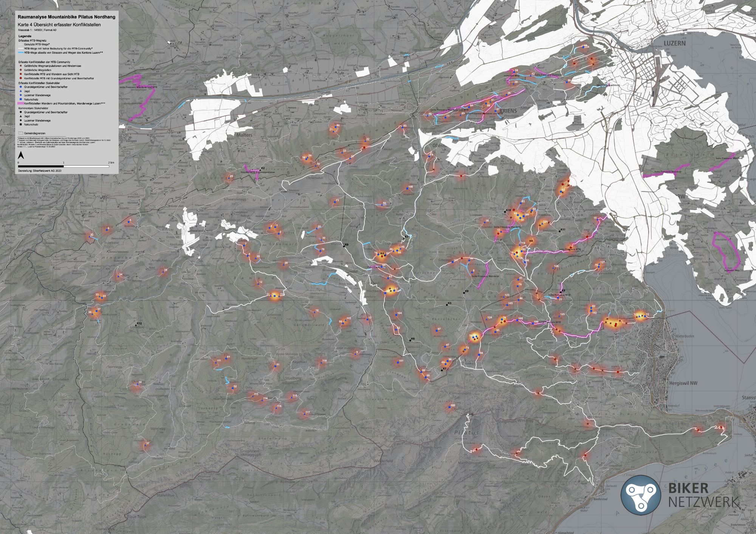Click the black square Naturschutz comment symbol
Screen dimensions: 756x534
tap(21, 125)
